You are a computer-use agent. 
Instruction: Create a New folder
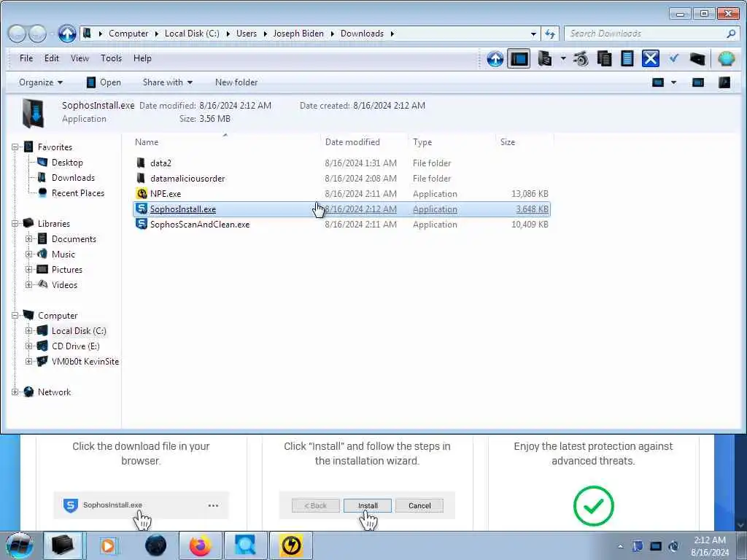236,82
